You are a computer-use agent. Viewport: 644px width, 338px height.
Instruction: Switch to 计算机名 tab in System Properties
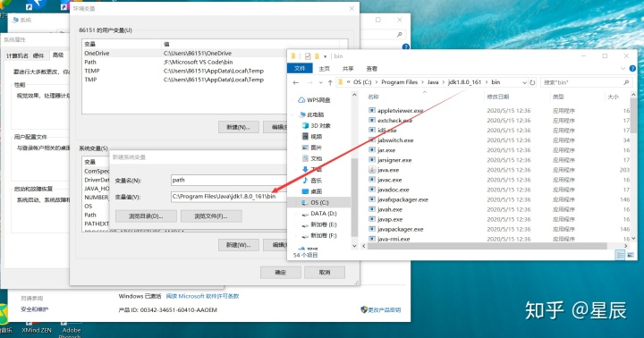[17, 55]
